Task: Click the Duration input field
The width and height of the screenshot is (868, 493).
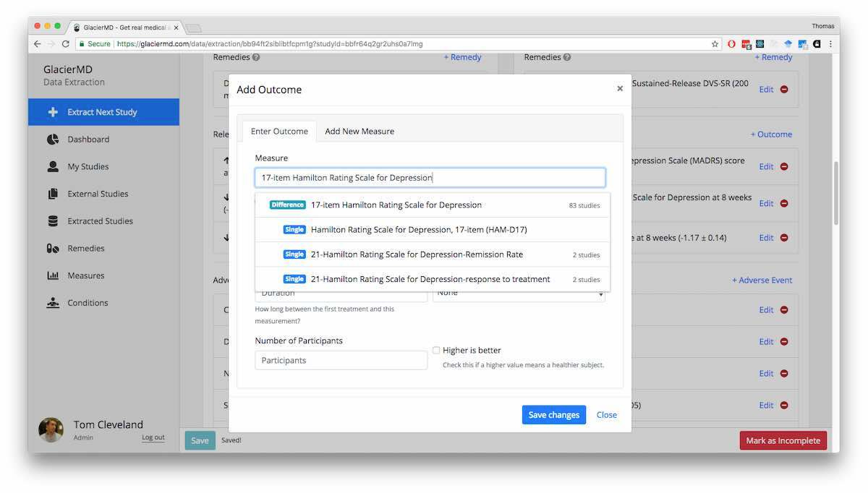Action: pyautogui.click(x=341, y=295)
